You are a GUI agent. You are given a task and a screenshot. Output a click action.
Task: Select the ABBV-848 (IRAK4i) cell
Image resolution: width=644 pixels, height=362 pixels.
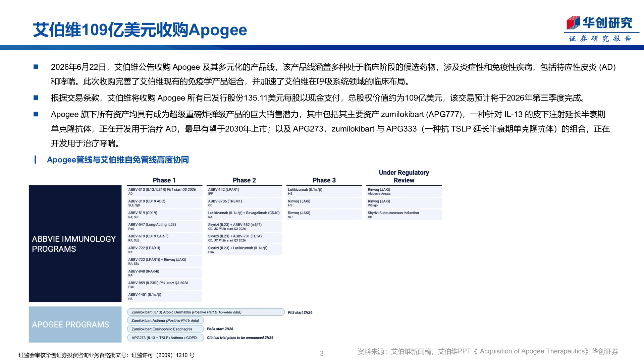164,273
